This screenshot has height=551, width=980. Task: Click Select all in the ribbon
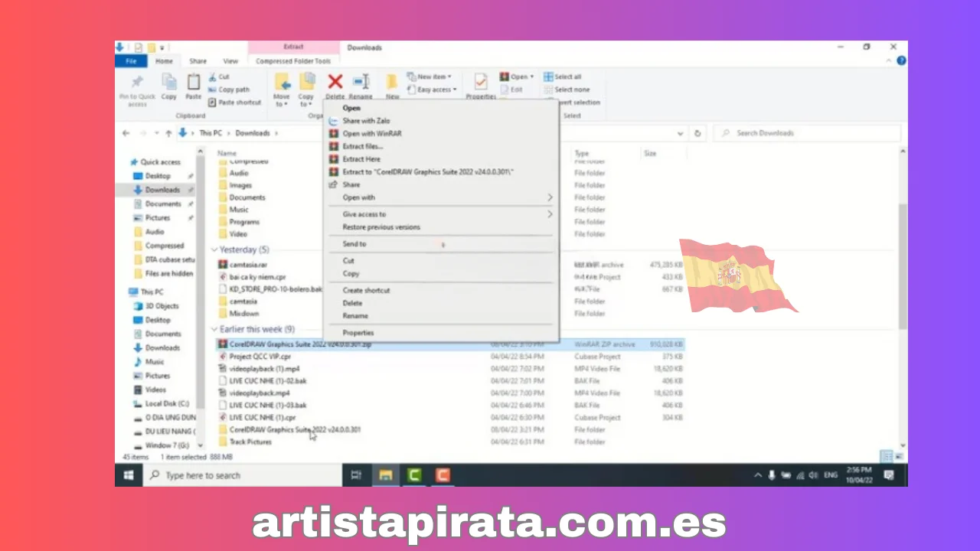pyautogui.click(x=563, y=77)
